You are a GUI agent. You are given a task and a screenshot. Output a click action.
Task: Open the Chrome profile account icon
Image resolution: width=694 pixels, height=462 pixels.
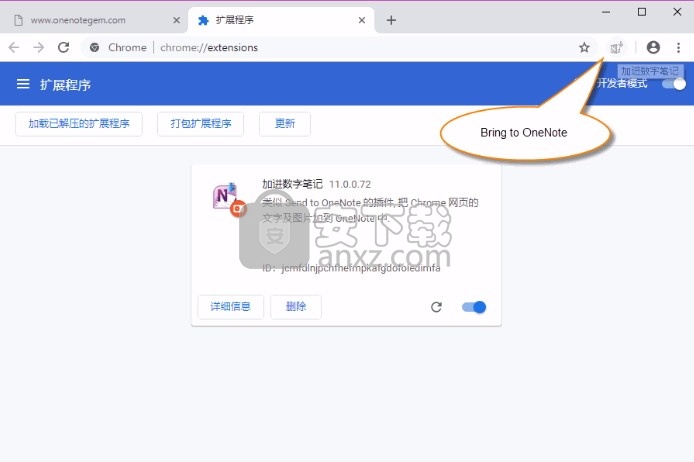click(653, 47)
